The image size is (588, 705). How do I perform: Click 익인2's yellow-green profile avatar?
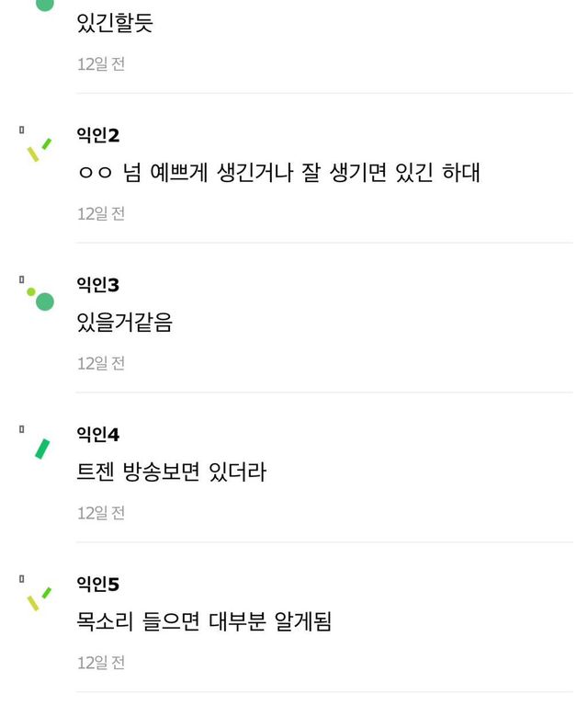tap(39, 151)
